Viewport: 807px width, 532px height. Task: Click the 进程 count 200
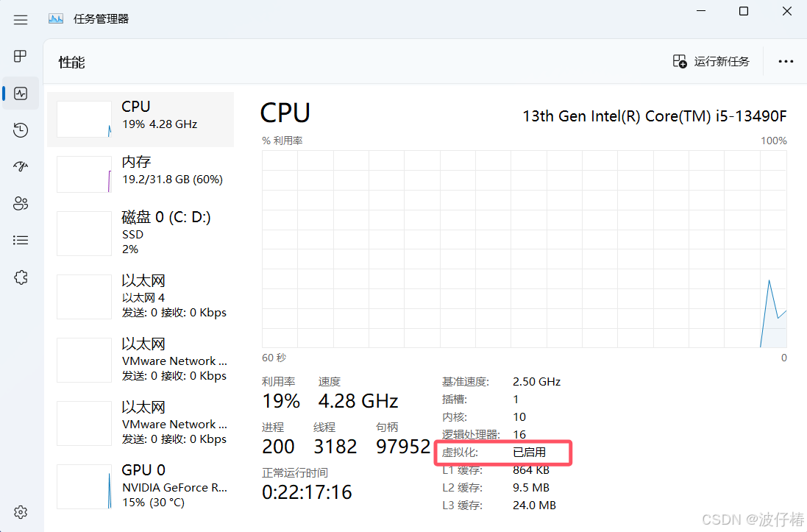tap(278, 447)
